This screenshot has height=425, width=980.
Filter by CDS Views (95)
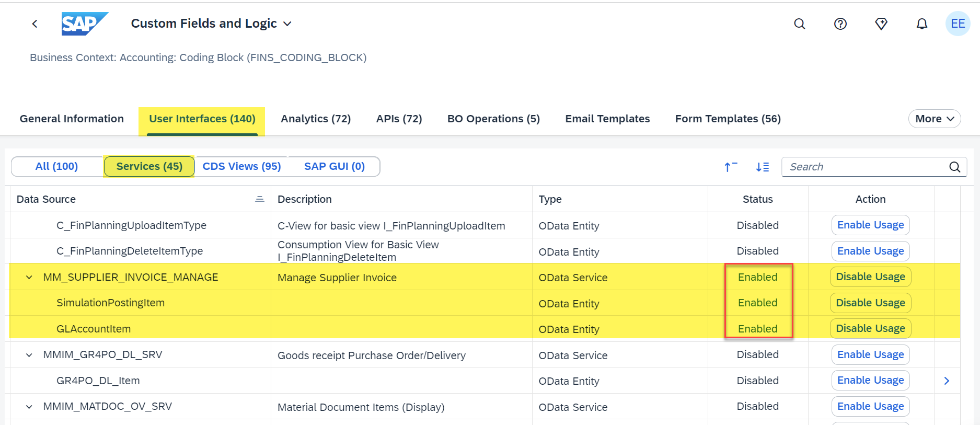click(241, 166)
